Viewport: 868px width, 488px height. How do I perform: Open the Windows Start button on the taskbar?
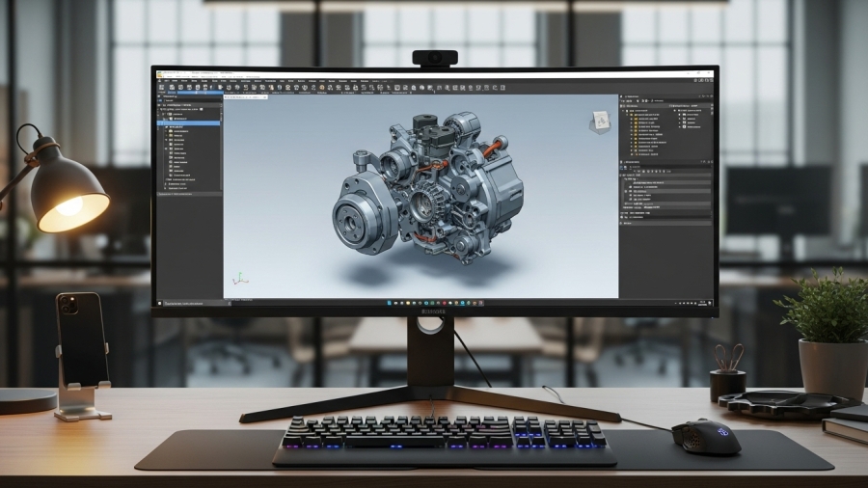pyautogui.click(x=389, y=302)
